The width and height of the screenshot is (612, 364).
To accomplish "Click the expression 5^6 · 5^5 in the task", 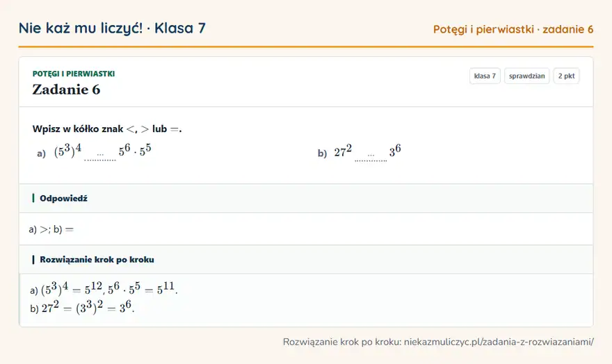I will click(x=135, y=151).
